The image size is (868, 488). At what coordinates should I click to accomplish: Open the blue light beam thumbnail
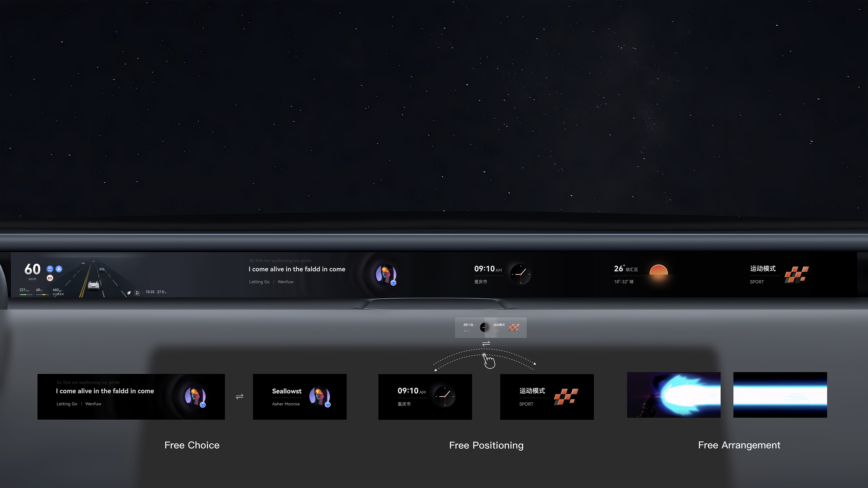coord(780,395)
